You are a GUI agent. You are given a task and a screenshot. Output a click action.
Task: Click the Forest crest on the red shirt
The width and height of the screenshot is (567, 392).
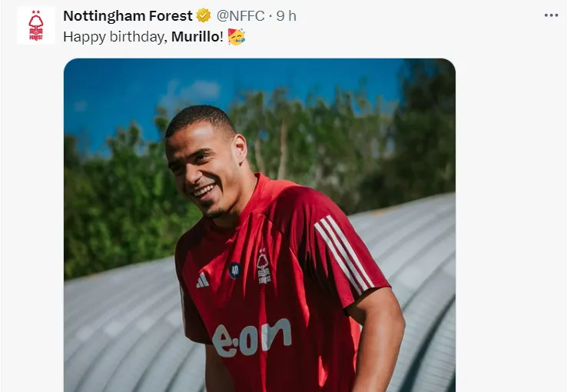coord(264,267)
